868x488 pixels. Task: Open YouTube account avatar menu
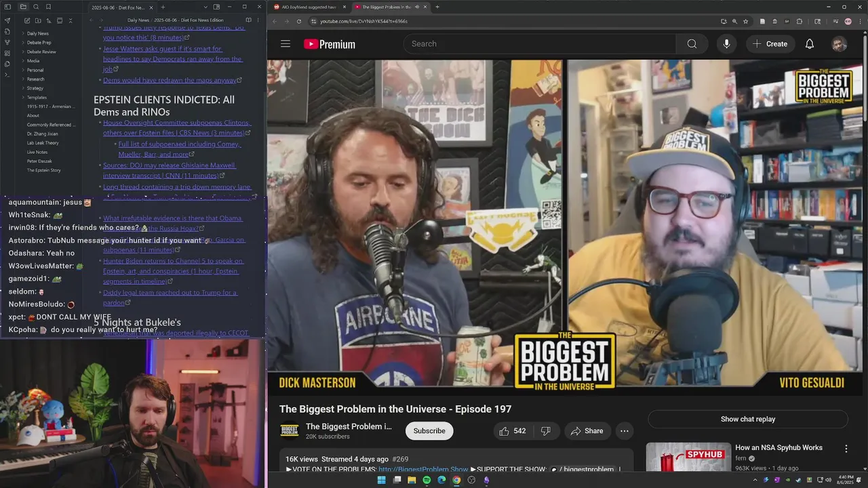(x=839, y=44)
